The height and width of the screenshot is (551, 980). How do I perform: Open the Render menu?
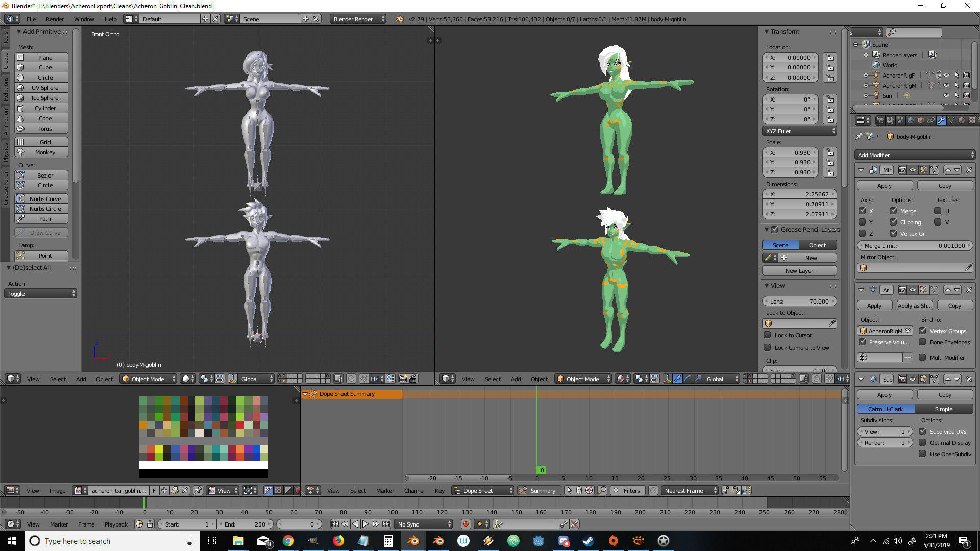55,19
